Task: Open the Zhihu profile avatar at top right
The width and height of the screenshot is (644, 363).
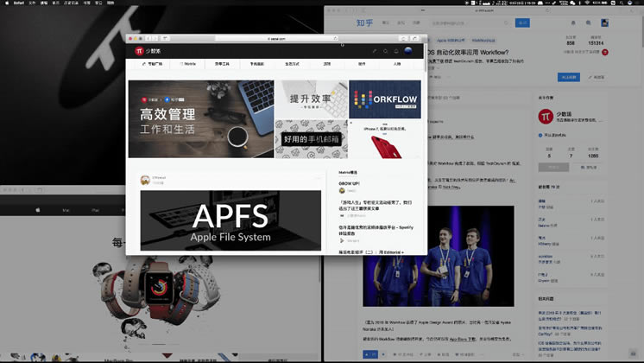Action: (x=604, y=23)
